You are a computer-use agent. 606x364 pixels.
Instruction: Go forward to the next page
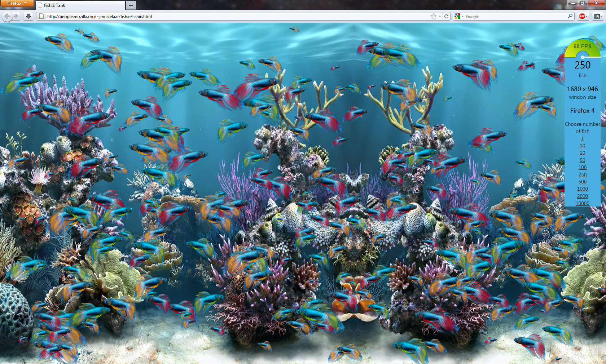click(x=16, y=16)
